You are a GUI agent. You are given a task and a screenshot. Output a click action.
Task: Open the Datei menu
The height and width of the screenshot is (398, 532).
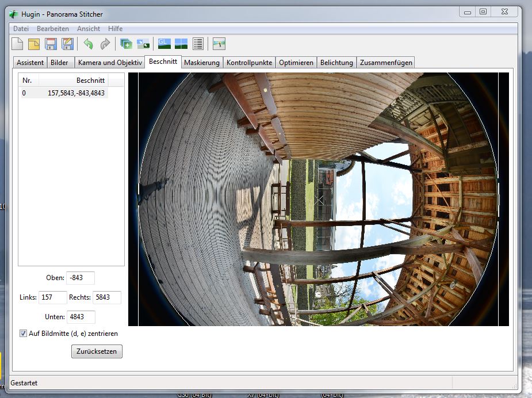click(21, 29)
